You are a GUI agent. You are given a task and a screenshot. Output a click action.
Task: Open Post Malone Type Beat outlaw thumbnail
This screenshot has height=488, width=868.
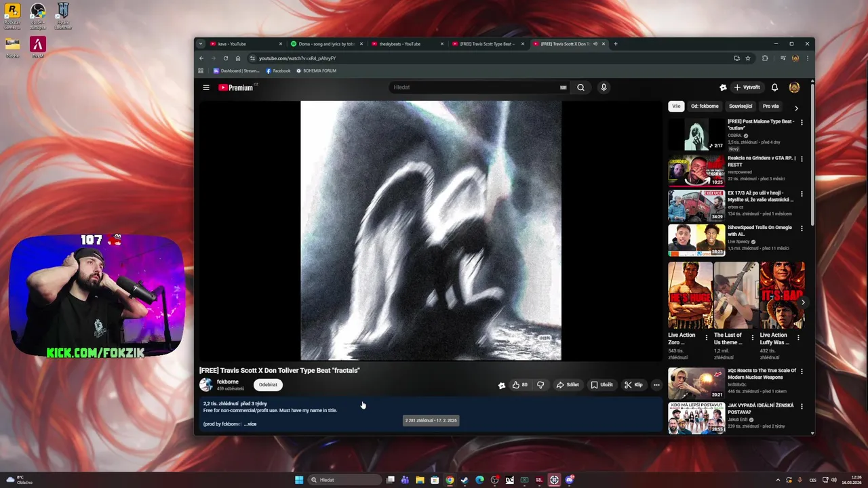pyautogui.click(x=696, y=134)
